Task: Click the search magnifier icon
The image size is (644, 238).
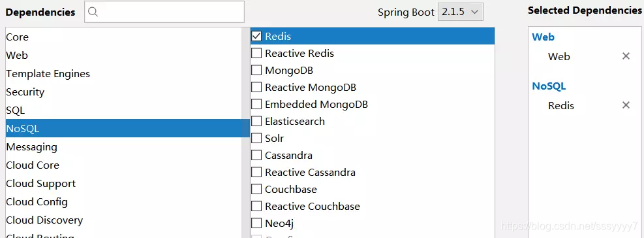Action: [93, 12]
